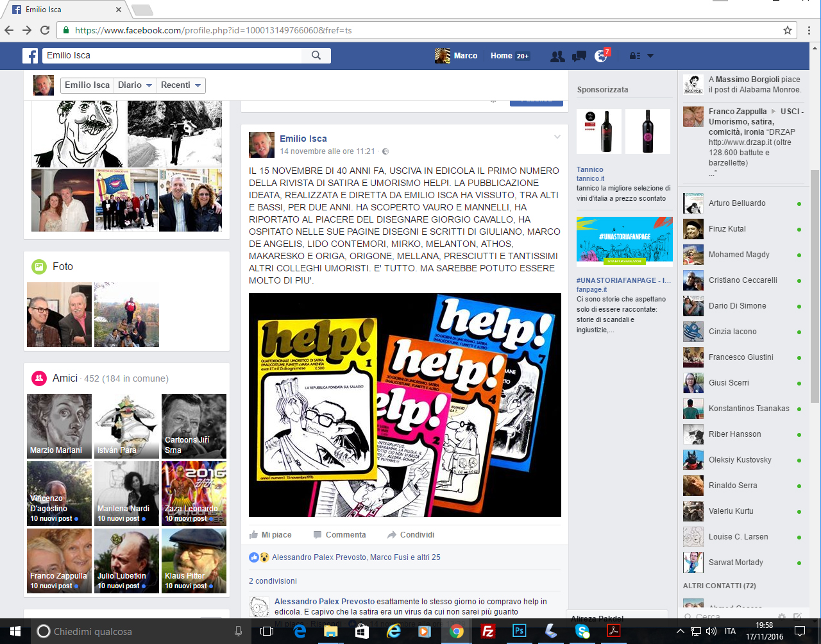Open chat with Konstantinos Tsanakas
The width and height of the screenshot is (821, 644).
coord(742,409)
